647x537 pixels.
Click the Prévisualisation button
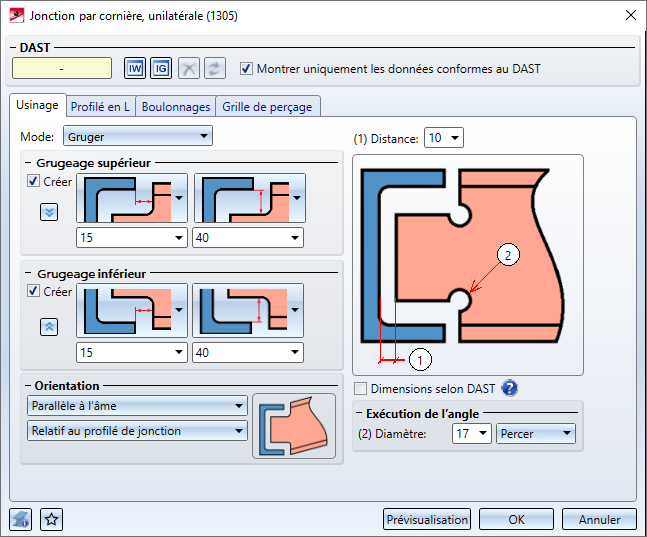427,519
